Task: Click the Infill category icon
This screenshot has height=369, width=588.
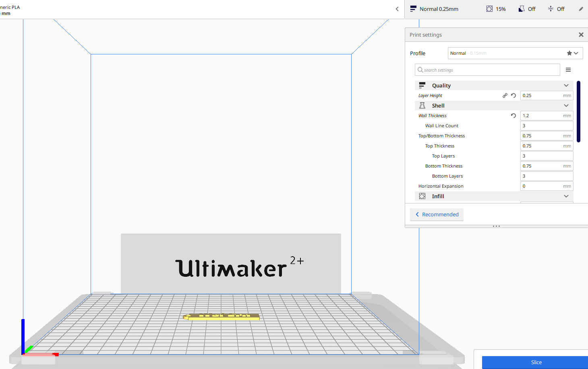Action: click(422, 196)
